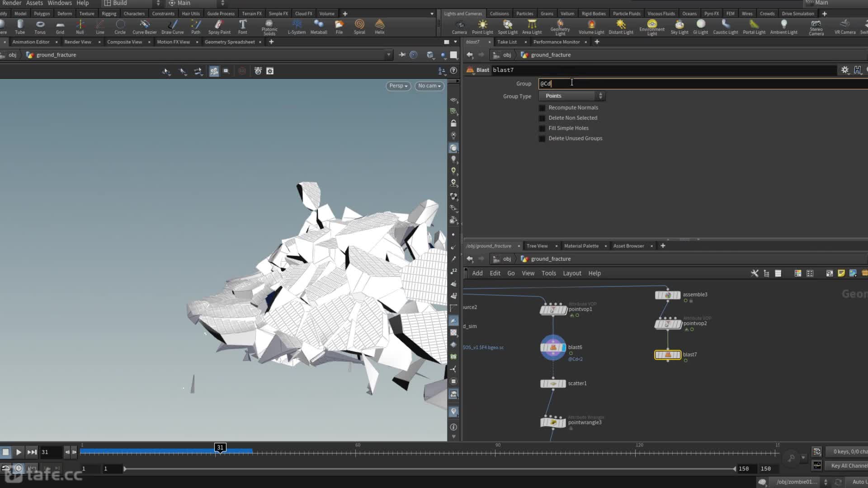Open the Performance Monitor tab
Viewport: 868px width, 488px height.
(x=557, y=42)
